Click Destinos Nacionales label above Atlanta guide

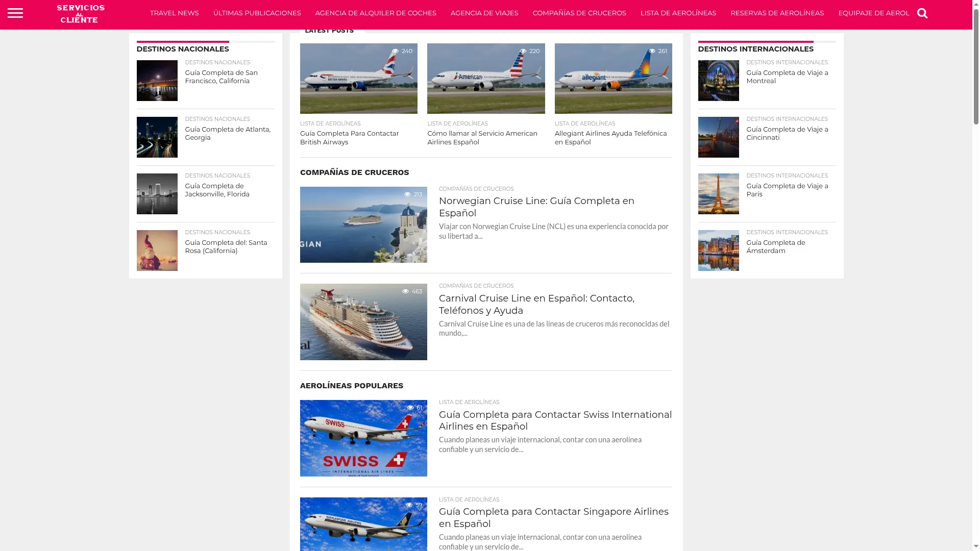click(217, 119)
